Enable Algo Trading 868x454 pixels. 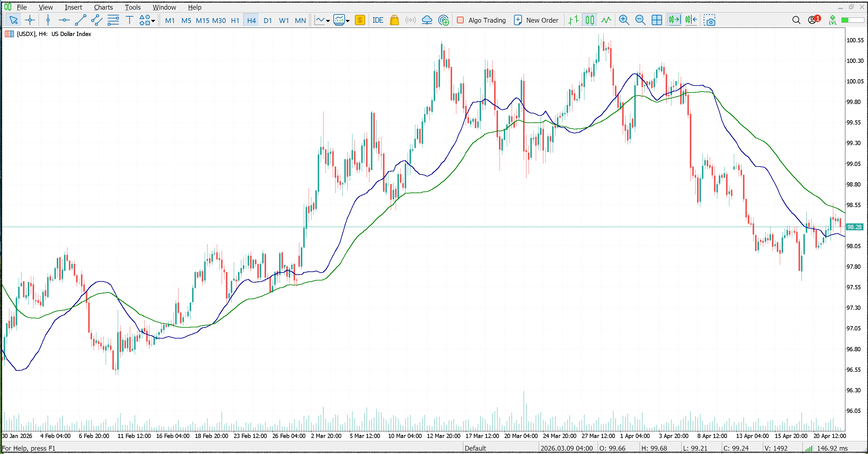(x=481, y=20)
